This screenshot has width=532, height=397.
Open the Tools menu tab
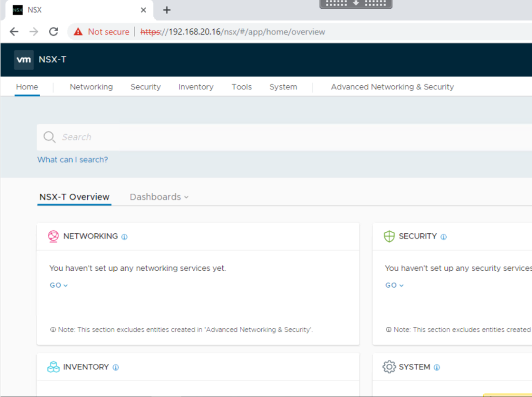242,87
